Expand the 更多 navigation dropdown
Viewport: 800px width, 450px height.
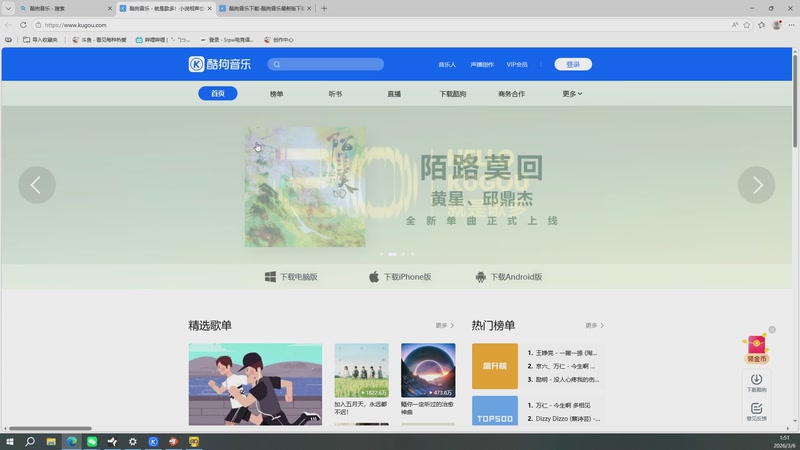pos(572,94)
